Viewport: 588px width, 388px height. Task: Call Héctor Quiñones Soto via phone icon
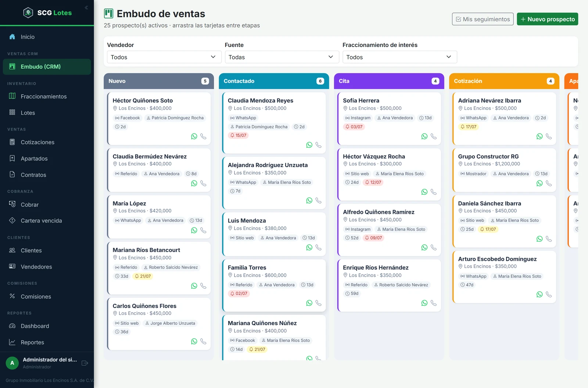pos(203,136)
